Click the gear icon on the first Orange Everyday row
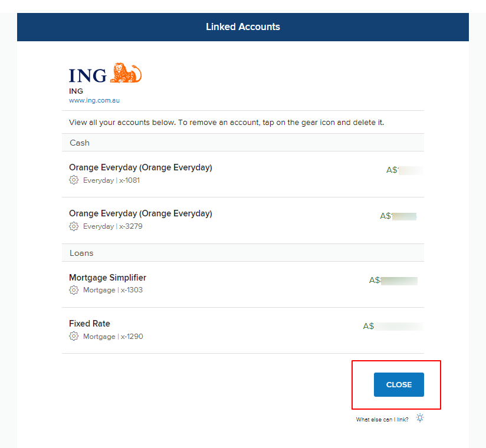486x448 pixels. [73, 179]
